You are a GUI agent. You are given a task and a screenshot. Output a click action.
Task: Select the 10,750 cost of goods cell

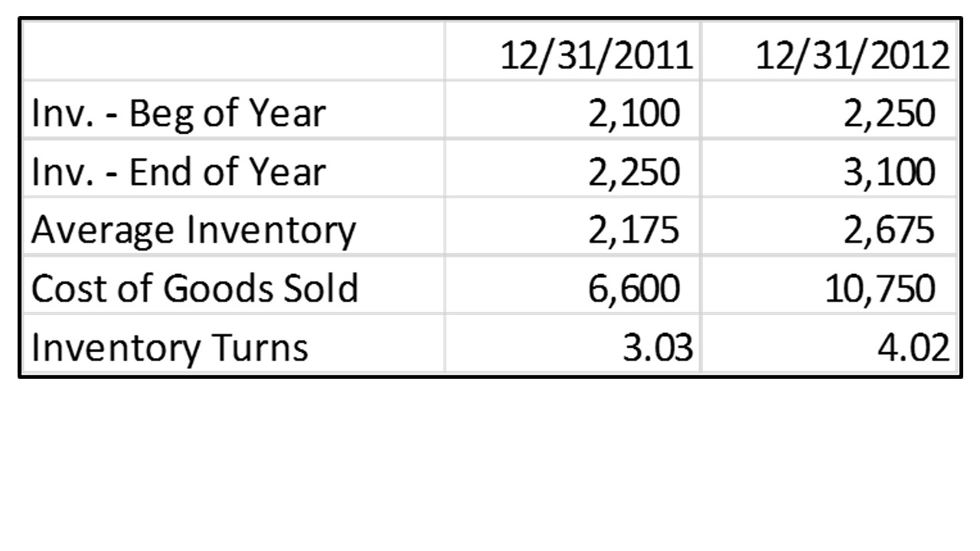[829, 284]
